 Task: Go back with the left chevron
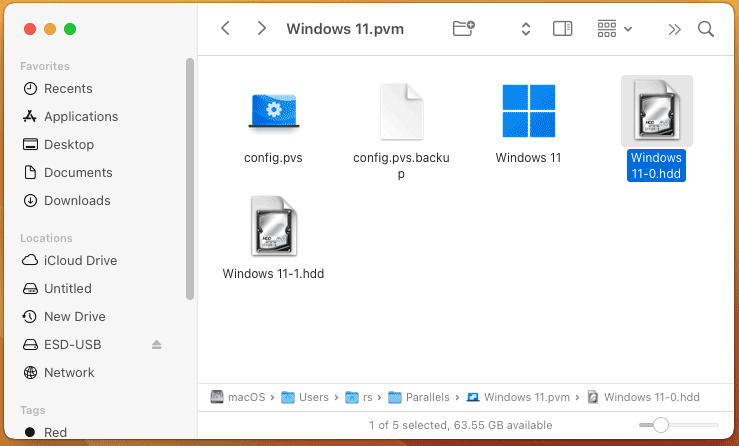(x=225, y=29)
